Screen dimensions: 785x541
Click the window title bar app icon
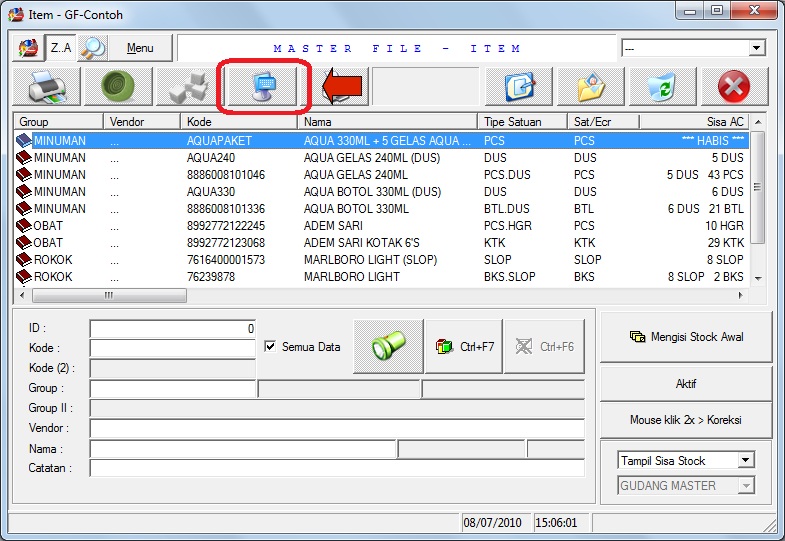click(x=16, y=15)
